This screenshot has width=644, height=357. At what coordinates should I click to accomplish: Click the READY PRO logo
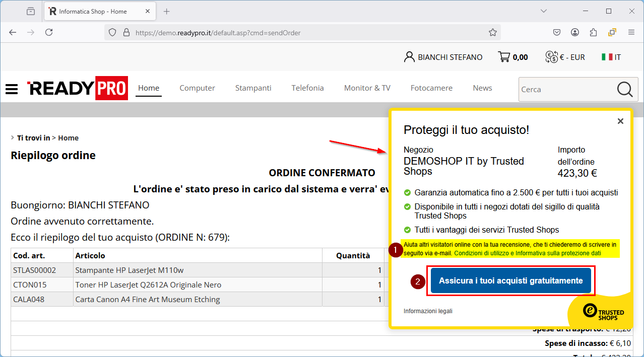78,88
